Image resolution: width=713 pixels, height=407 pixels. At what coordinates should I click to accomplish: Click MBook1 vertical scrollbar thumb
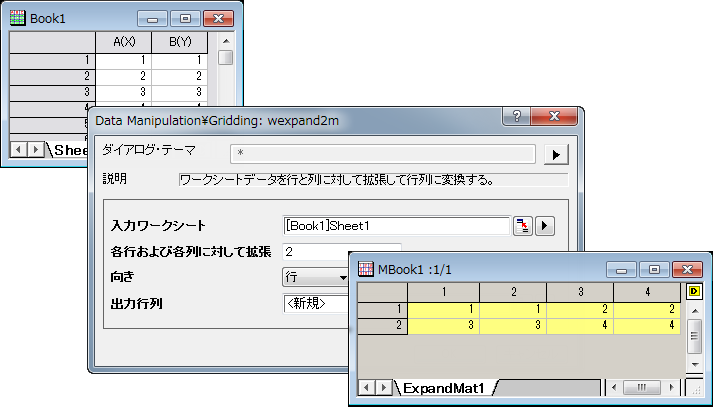point(694,337)
